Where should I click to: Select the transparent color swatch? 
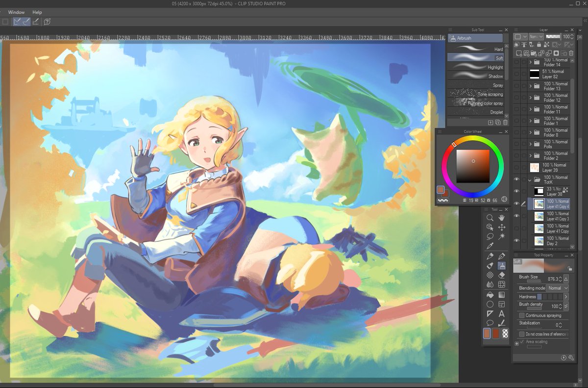click(x=505, y=334)
